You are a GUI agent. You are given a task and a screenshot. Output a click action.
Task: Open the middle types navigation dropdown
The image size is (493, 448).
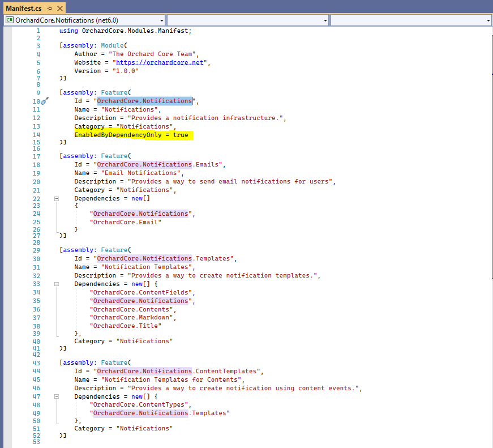pos(248,20)
